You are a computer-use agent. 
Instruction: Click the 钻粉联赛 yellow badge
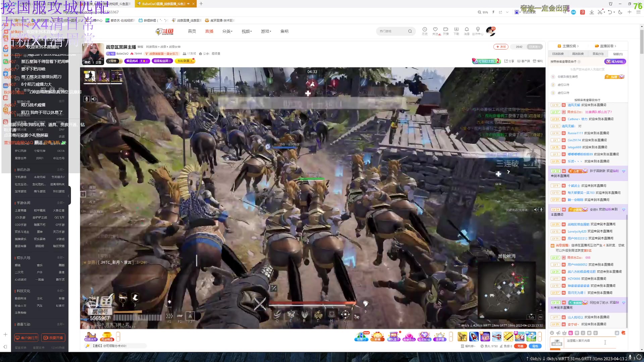tap(185, 61)
